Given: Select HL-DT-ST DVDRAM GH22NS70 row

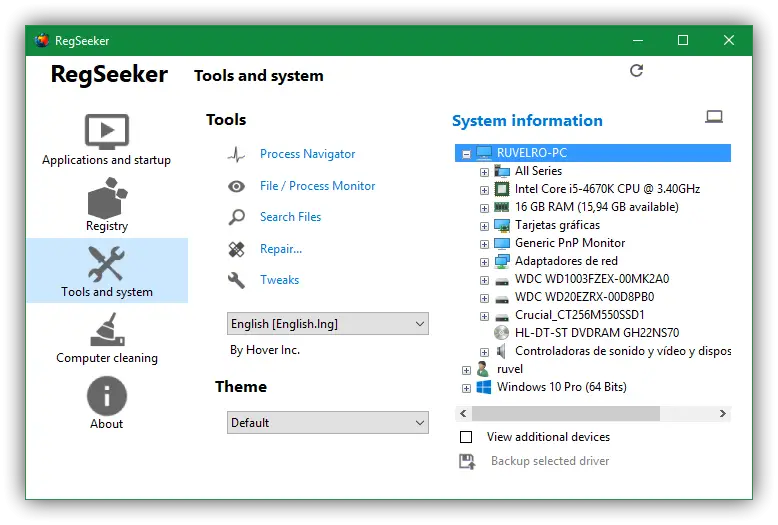Looking at the screenshot, I should point(597,332).
